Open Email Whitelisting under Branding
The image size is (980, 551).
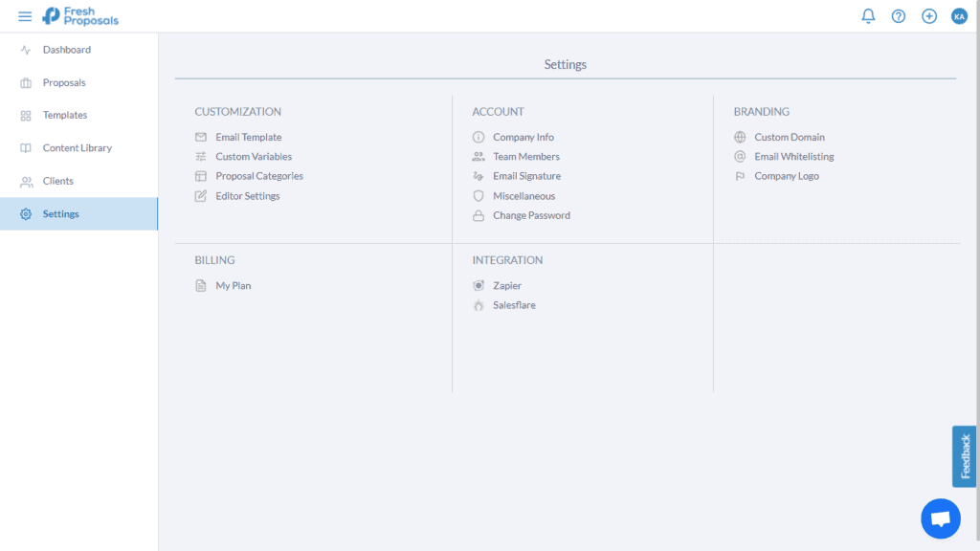tap(793, 156)
